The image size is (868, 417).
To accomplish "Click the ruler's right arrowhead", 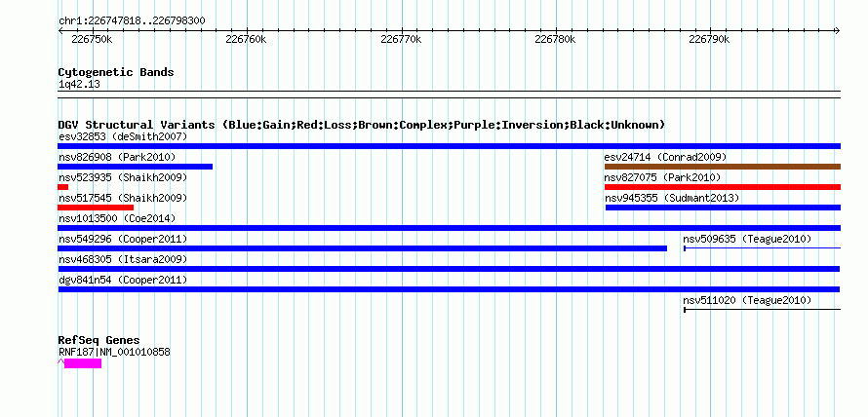I will (838, 31).
